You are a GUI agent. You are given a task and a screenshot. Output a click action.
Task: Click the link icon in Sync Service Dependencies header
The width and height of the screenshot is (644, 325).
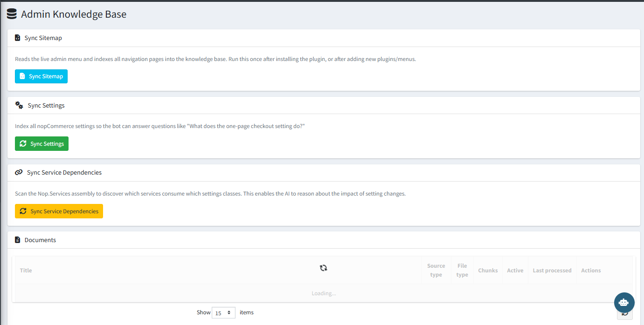(x=19, y=172)
